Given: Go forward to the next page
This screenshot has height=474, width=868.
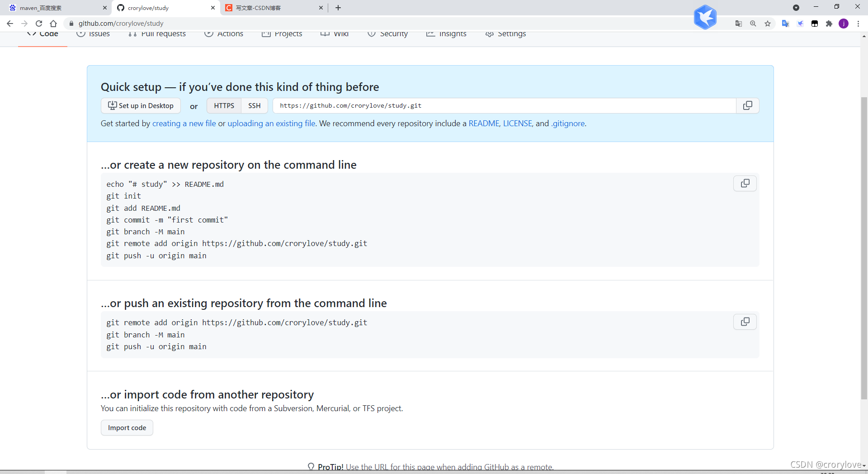Looking at the screenshot, I should (24, 24).
